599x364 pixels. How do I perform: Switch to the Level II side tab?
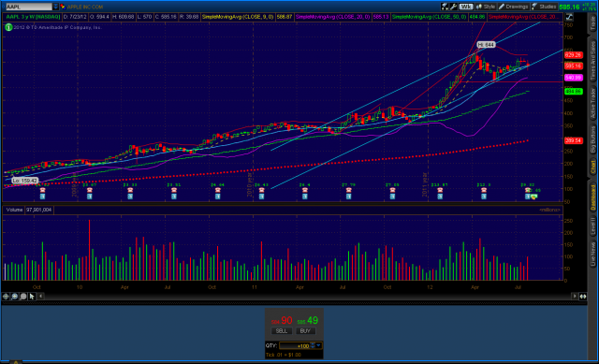pos(592,226)
